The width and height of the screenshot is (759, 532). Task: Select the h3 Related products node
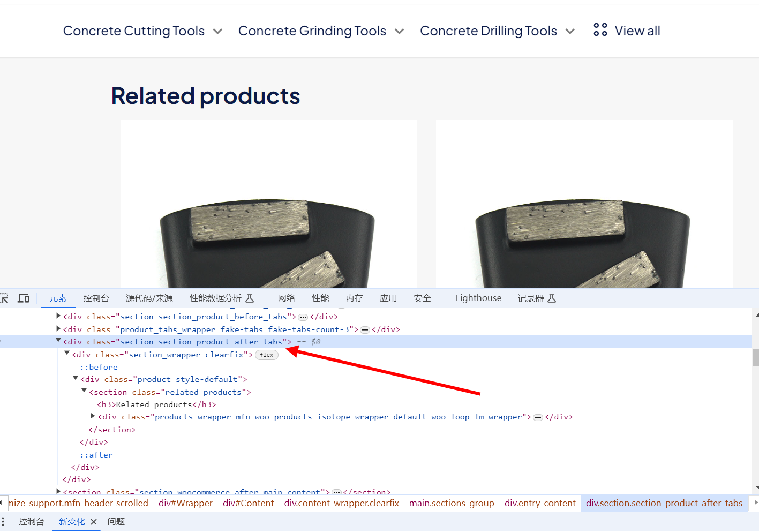[156, 404]
